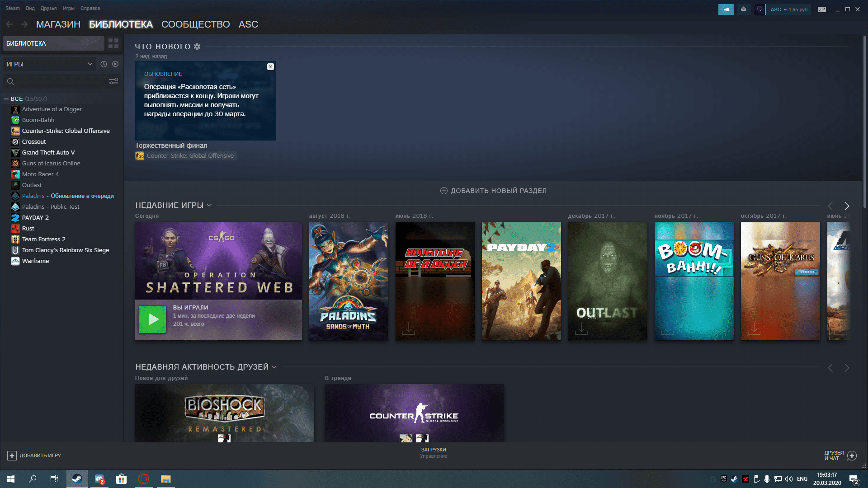Viewport: 868px width, 488px height.
Task: Open advanced filter options beside search
Action: 113,81
